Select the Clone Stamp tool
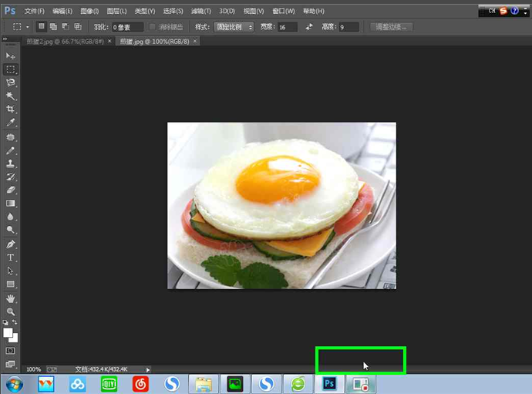 pos(11,163)
